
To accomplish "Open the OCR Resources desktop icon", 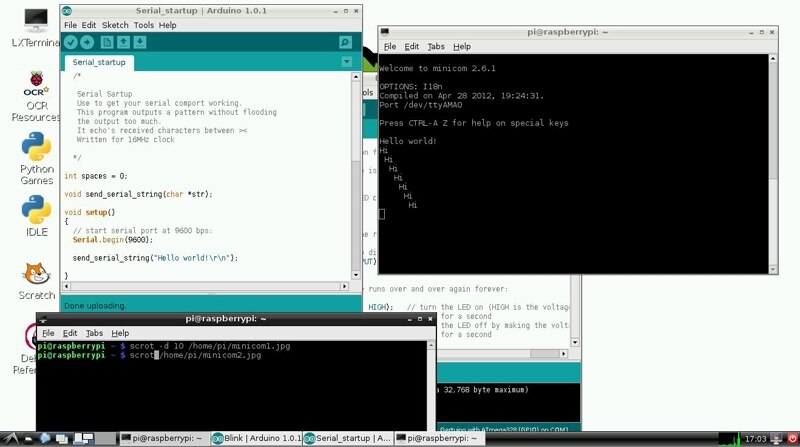I will (x=36, y=97).
